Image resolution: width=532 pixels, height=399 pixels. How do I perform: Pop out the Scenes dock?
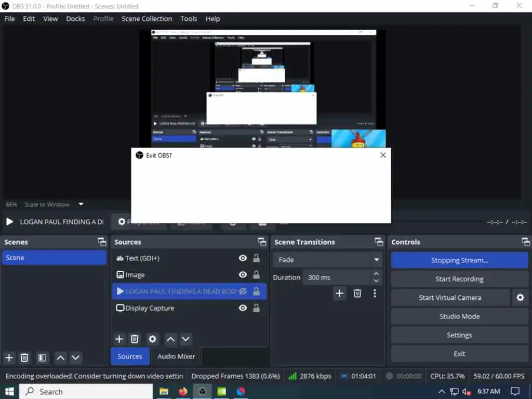[102, 242]
